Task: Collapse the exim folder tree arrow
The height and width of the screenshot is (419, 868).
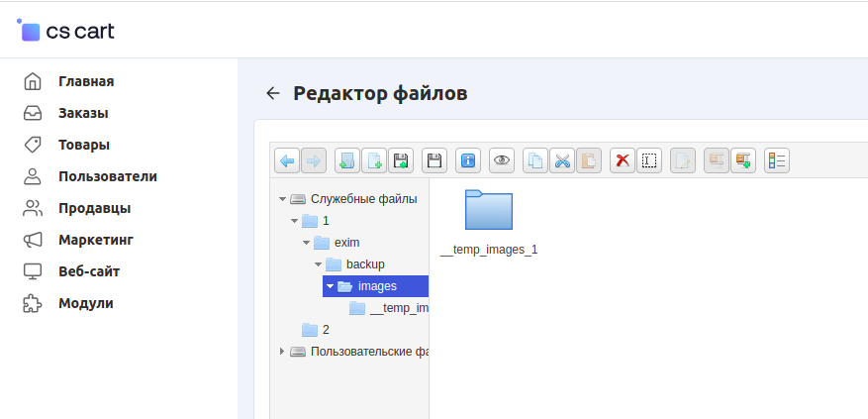Action: coord(306,243)
